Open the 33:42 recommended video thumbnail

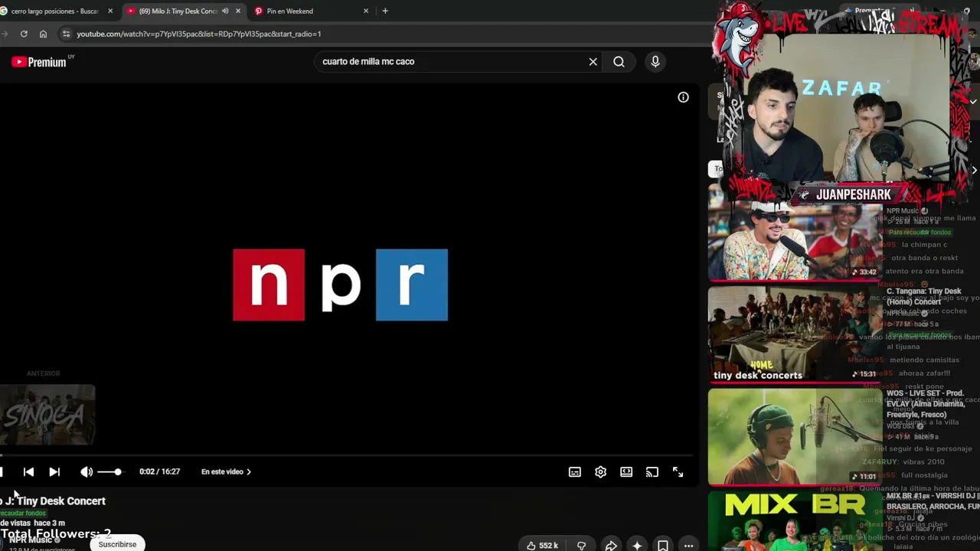pos(794,234)
